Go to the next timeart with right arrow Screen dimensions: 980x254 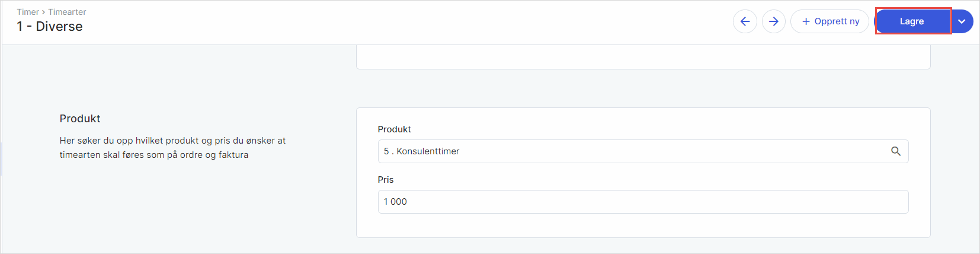pyautogui.click(x=773, y=21)
